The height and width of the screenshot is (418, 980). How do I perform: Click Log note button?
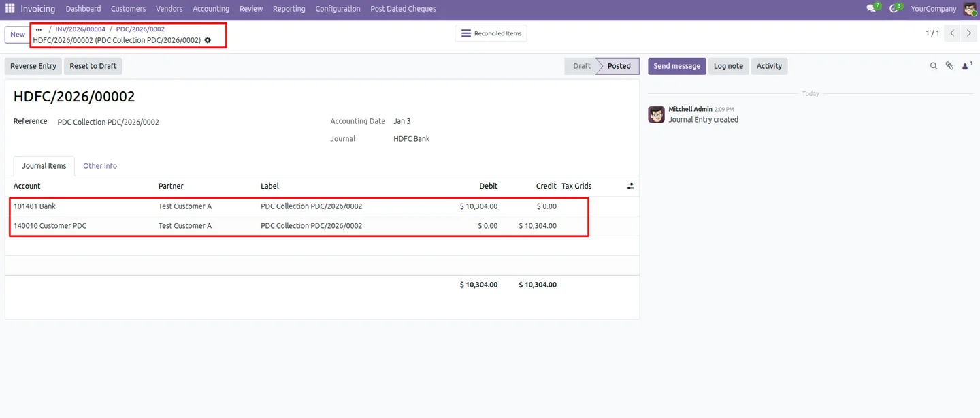[x=728, y=66]
